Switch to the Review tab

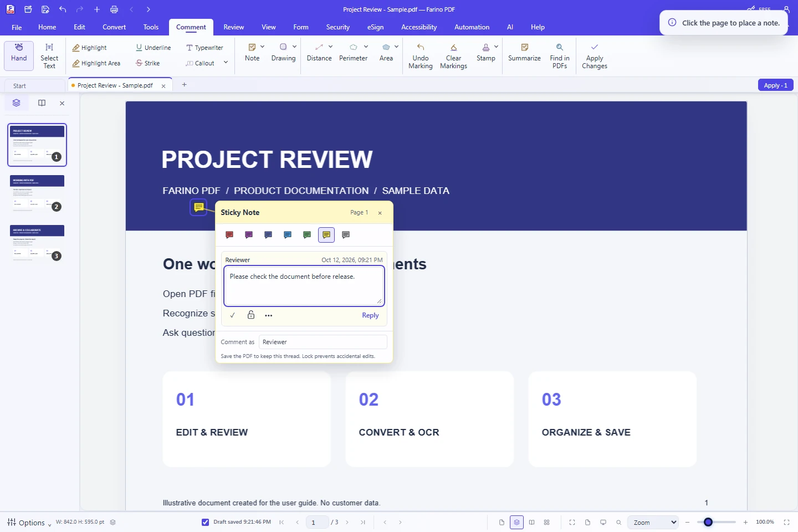pos(233,27)
